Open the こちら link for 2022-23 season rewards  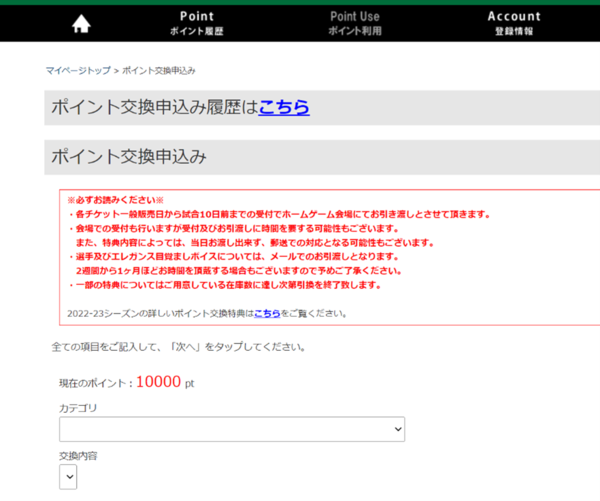pos(267,313)
